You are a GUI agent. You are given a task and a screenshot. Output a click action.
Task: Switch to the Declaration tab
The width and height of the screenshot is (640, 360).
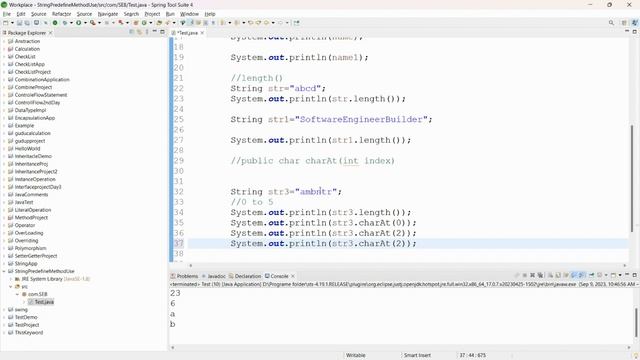pyautogui.click(x=245, y=276)
